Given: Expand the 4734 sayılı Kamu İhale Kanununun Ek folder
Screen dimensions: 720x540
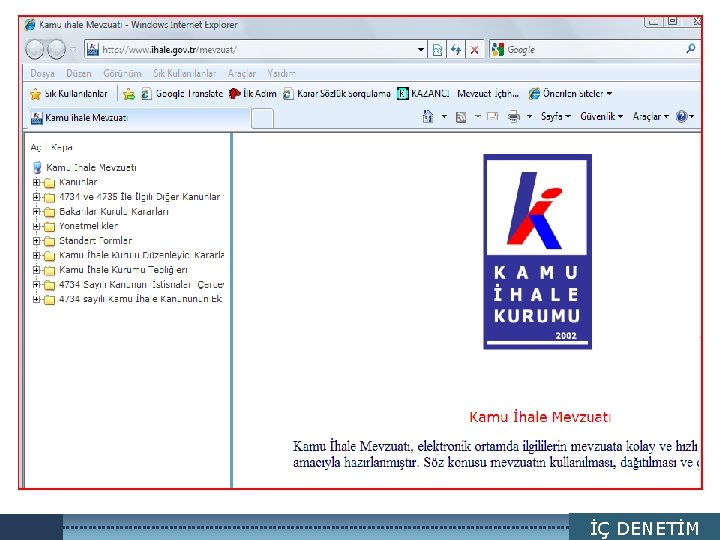Looking at the screenshot, I should pos(36,299).
